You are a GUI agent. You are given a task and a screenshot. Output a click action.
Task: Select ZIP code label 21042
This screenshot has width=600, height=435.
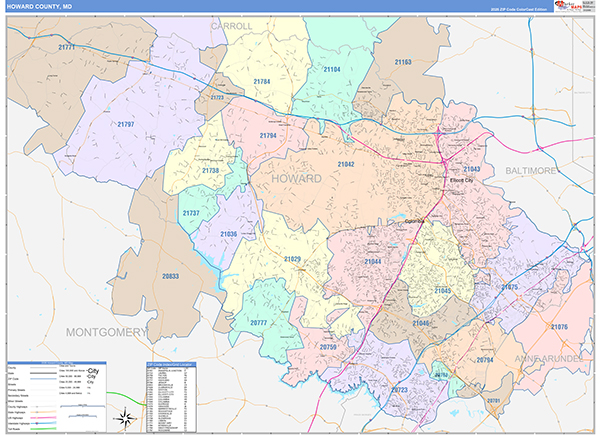pyautogui.click(x=346, y=164)
